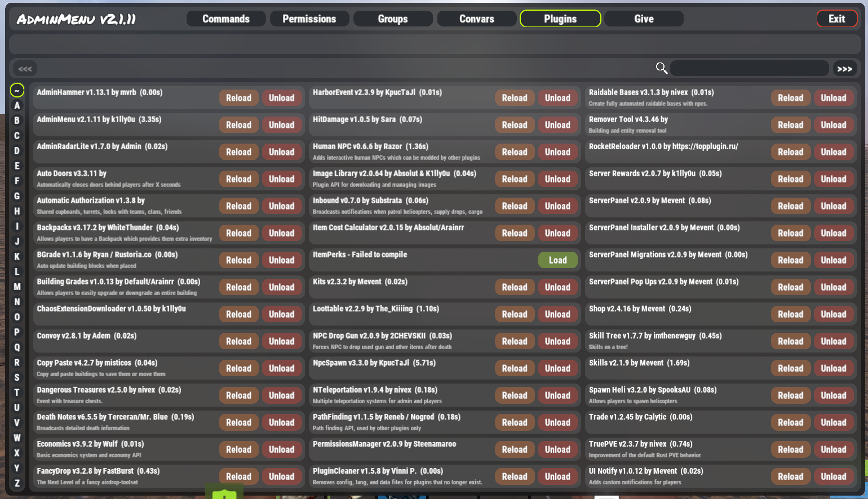
Task: Select the tilde (~) filter in letter index
Action: coord(17,90)
